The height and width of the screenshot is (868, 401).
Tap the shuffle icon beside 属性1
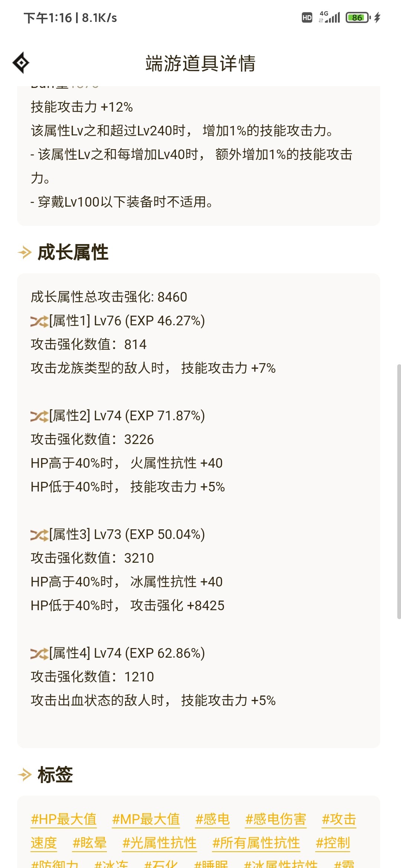(x=39, y=321)
